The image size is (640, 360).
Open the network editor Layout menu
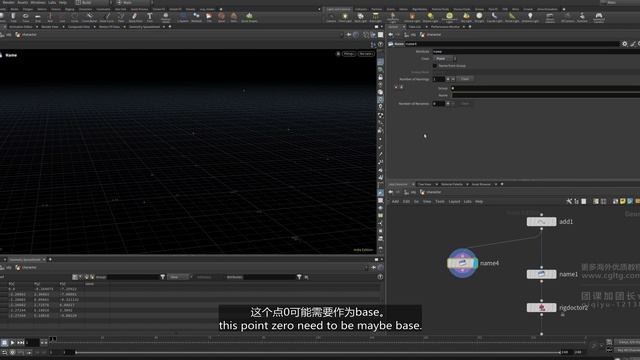tap(454, 201)
